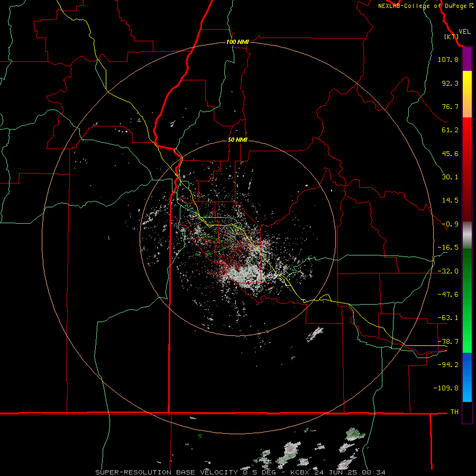Click the [KT] units label
Screen dimensions: 476x476
[x=451, y=36]
